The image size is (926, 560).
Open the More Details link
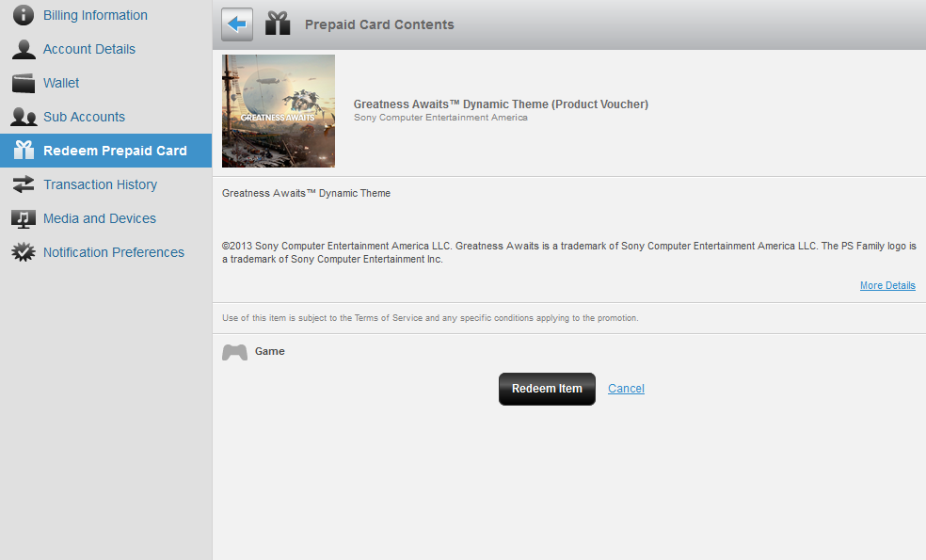(x=887, y=285)
